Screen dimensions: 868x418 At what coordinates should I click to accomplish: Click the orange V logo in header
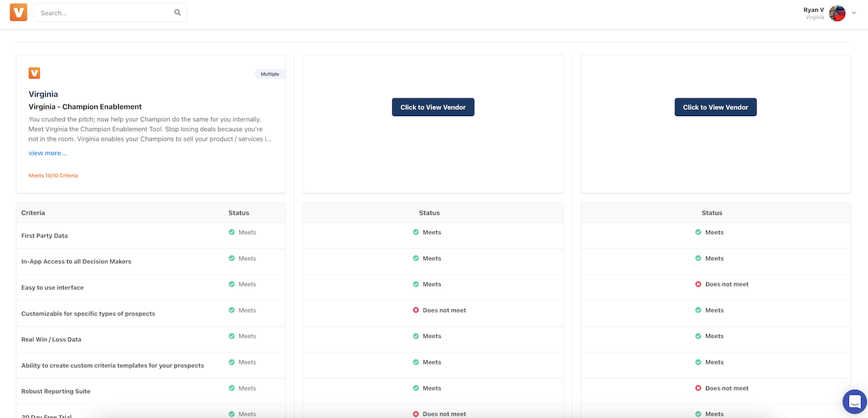pos(18,12)
